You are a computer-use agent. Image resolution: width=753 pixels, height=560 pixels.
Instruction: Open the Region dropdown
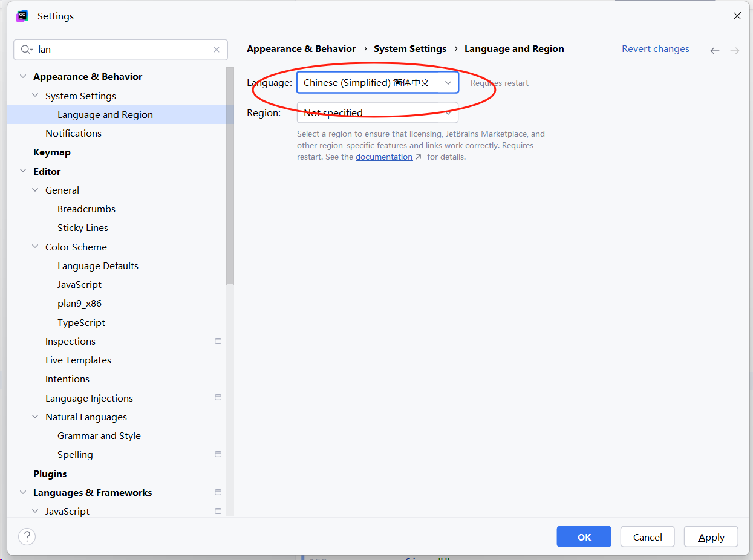(377, 112)
